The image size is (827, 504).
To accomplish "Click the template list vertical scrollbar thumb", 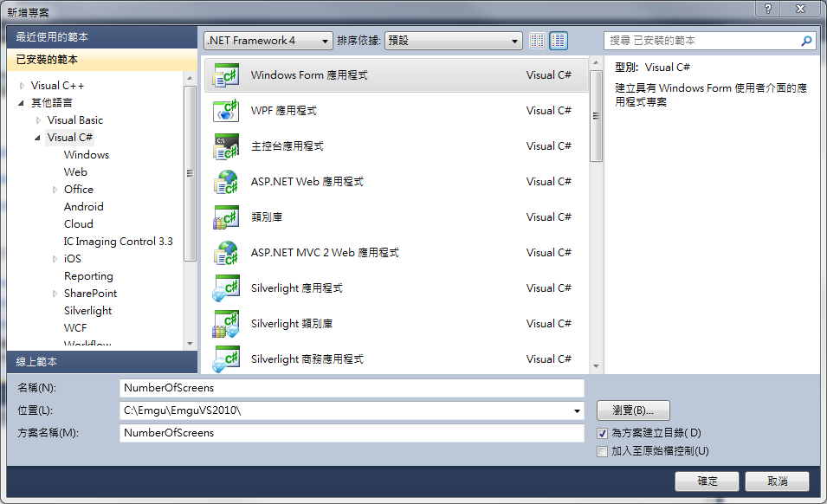I will tap(596, 116).
